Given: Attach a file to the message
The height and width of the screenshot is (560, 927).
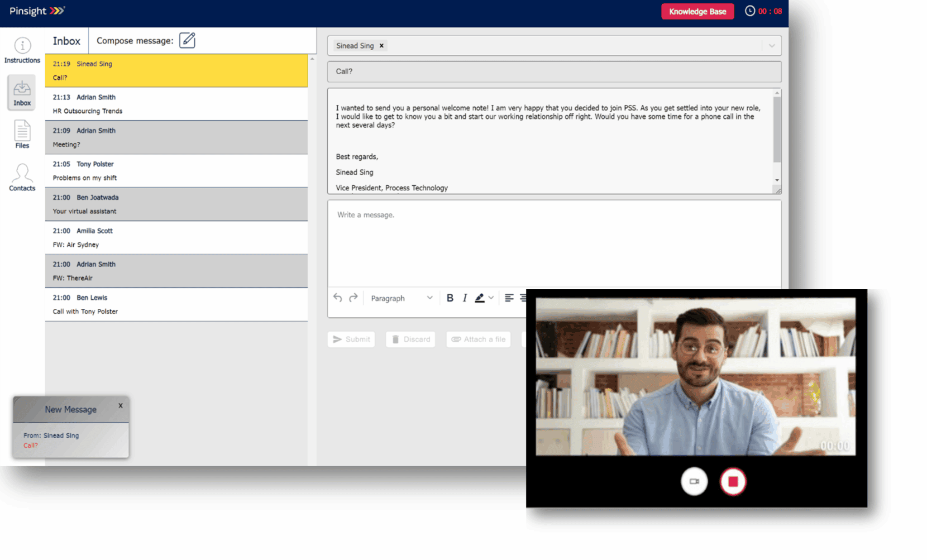Looking at the screenshot, I should [x=478, y=339].
